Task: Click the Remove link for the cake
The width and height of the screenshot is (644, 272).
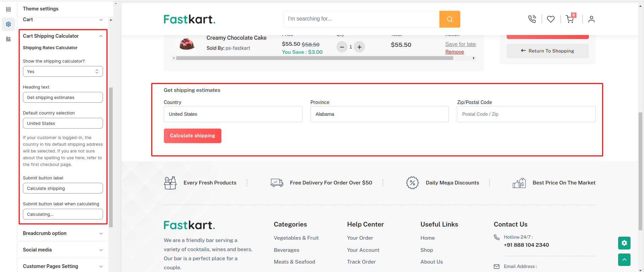Action: (455, 52)
